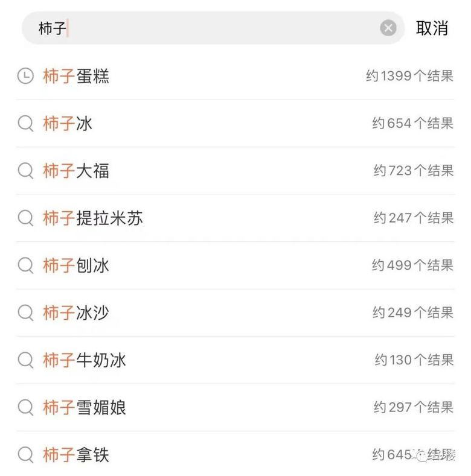The height and width of the screenshot is (476, 471).
Task: Tap the 约130个结果 count label
Action: [414, 360]
